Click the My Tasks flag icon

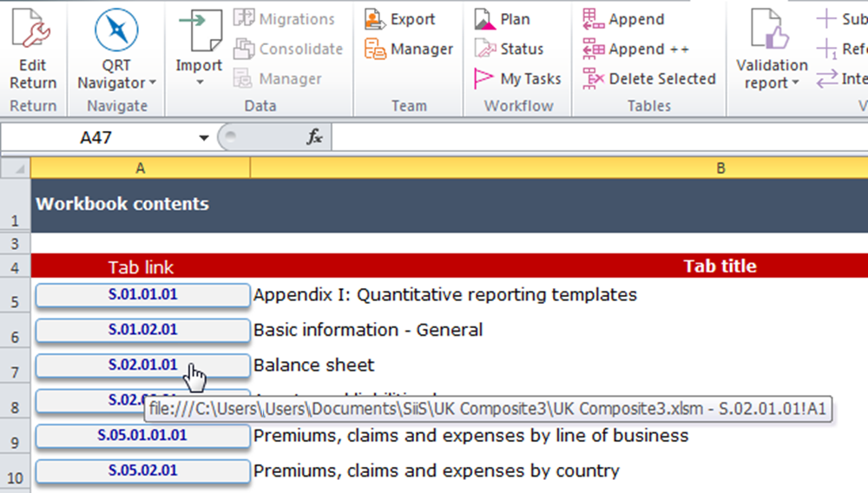tap(483, 79)
